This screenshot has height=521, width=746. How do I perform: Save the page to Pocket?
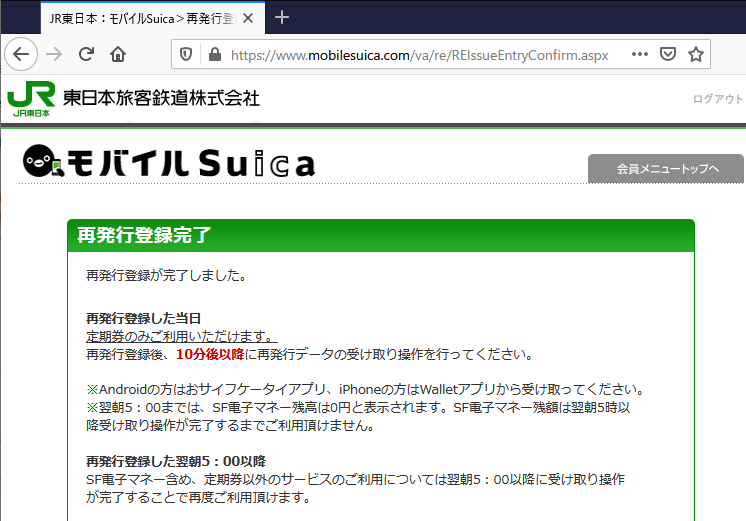coord(667,54)
